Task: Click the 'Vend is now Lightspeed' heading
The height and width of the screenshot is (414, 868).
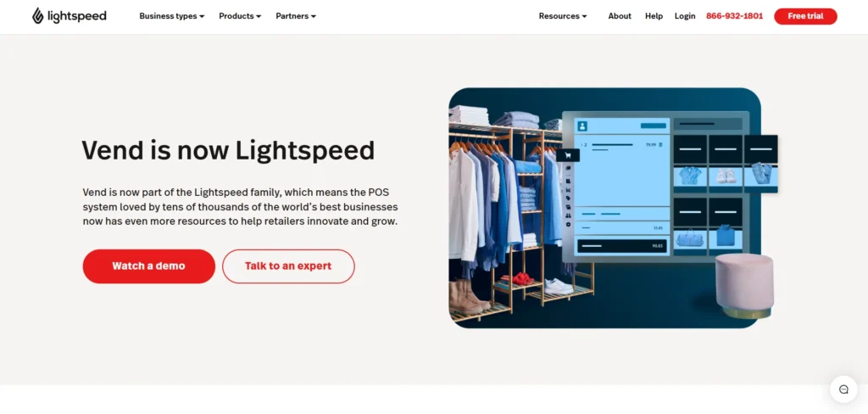Action: pos(228,150)
